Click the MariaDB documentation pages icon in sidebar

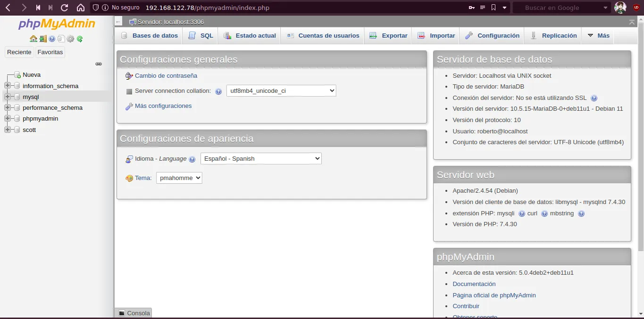click(61, 39)
